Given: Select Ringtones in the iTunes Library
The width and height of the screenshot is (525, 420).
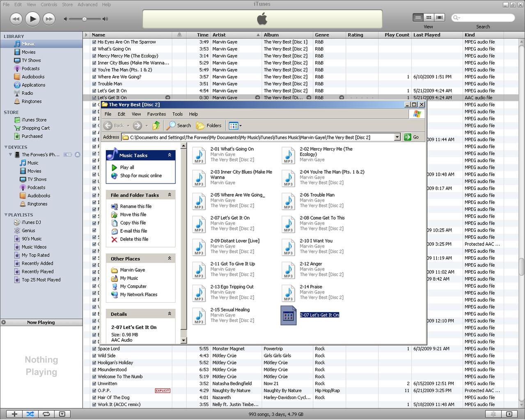Looking at the screenshot, I should [32, 101].
